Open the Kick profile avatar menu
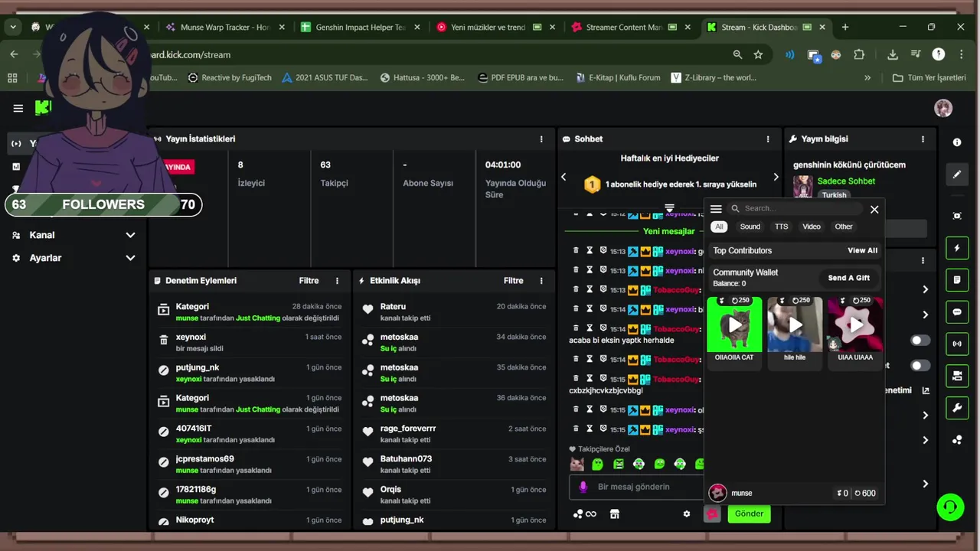This screenshot has width=980, height=551. [943, 108]
